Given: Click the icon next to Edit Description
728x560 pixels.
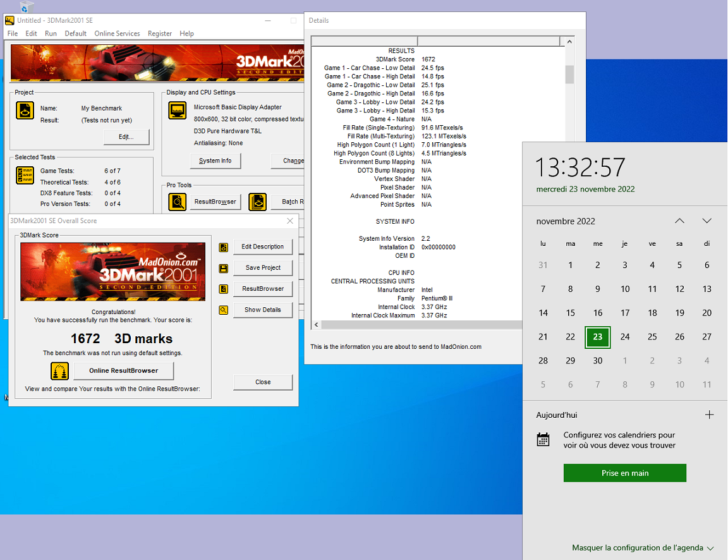Looking at the screenshot, I should click(x=223, y=248).
